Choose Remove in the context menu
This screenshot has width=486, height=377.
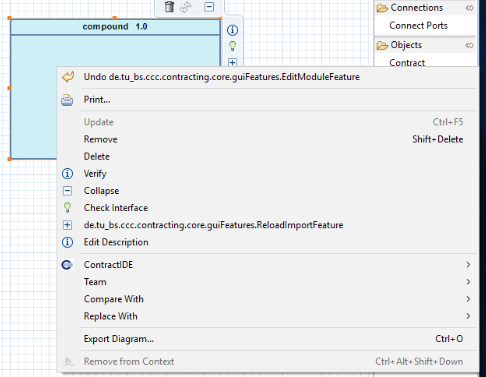[x=268, y=139]
